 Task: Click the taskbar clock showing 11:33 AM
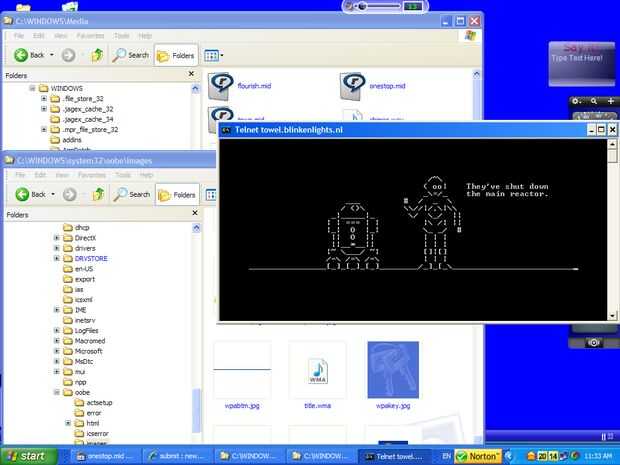click(598, 456)
